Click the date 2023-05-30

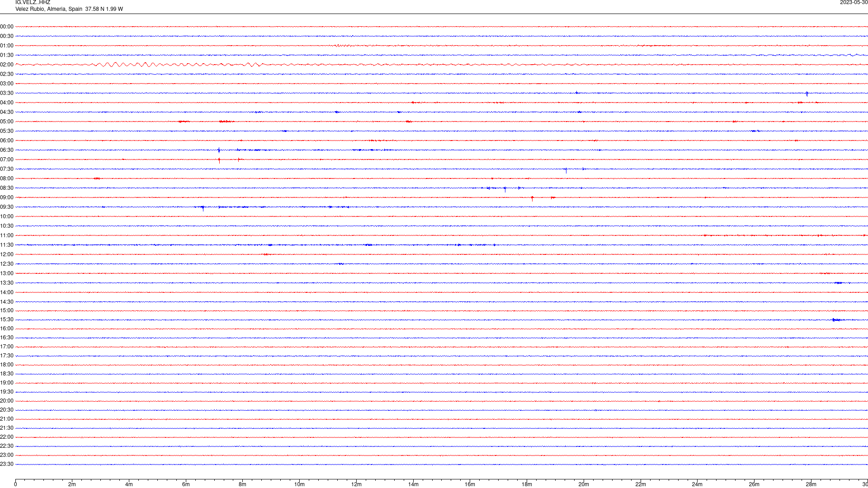(x=854, y=3)
